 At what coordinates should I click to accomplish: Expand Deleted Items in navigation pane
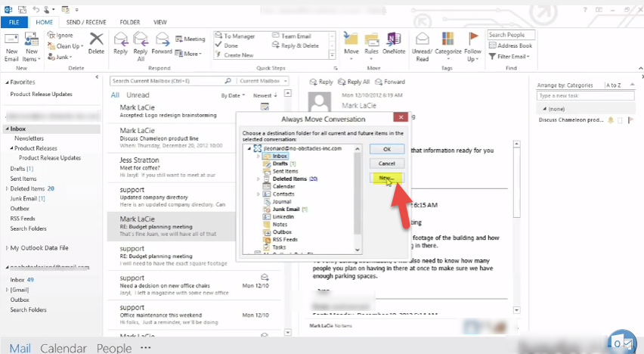click(x=7, y=188)
